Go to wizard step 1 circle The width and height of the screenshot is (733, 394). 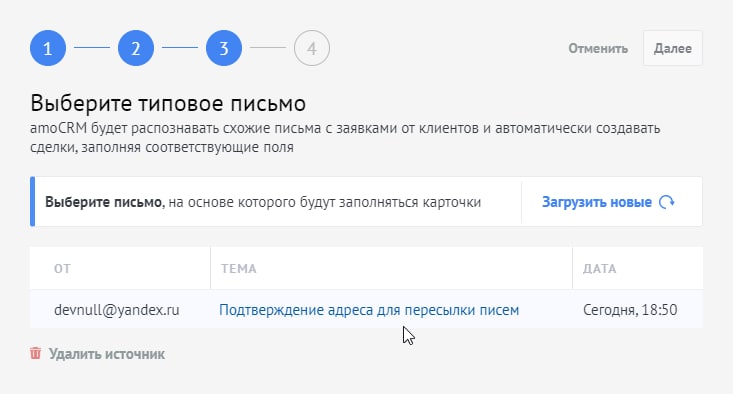point(48,48)
